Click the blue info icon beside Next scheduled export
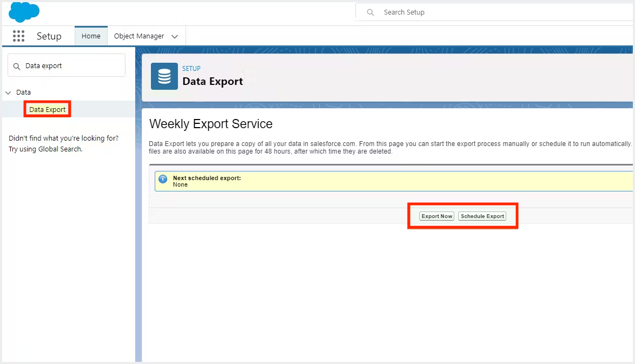Viewport: 635px width, 364px height. pos(163,179)
